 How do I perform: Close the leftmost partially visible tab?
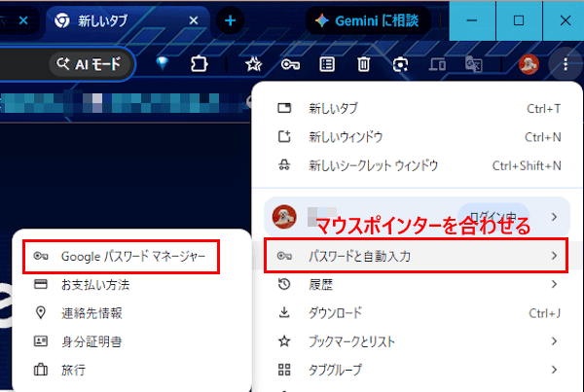pyautogui.click(x=23, y=20)
